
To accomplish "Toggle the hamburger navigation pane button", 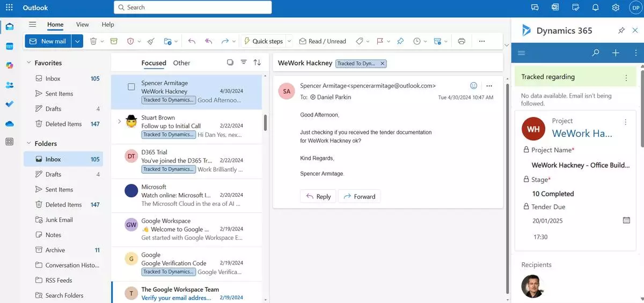I will coord(33,25).
